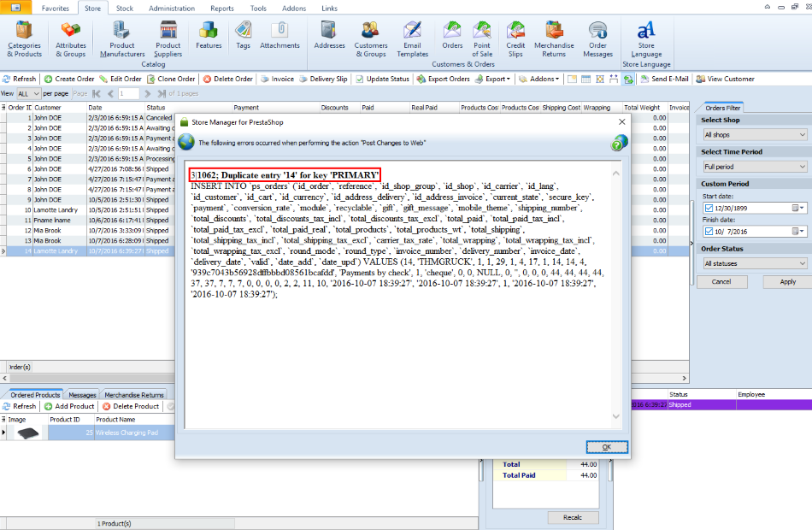Go to the first page of orders
Viewport: 812px width, 530px height.
point(97,94)
